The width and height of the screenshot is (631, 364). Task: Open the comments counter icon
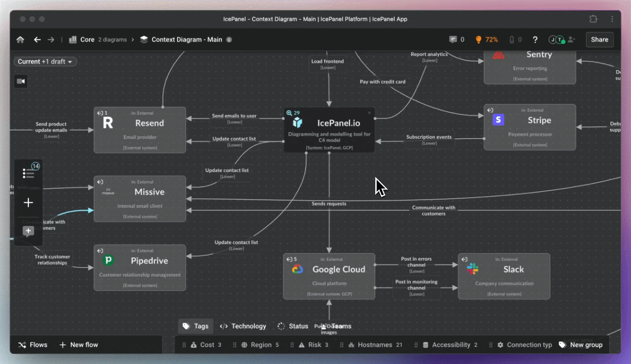(457, 39)
